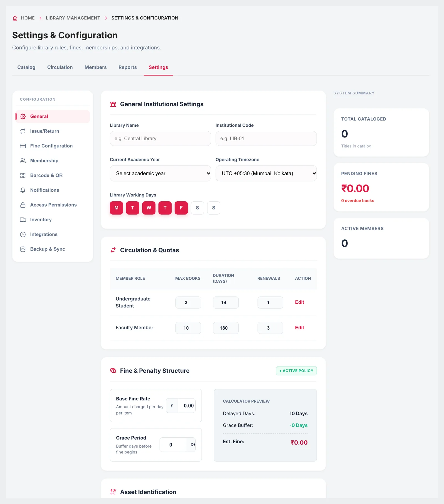Enable the last S (Sunday) working day

click(214, 208)
